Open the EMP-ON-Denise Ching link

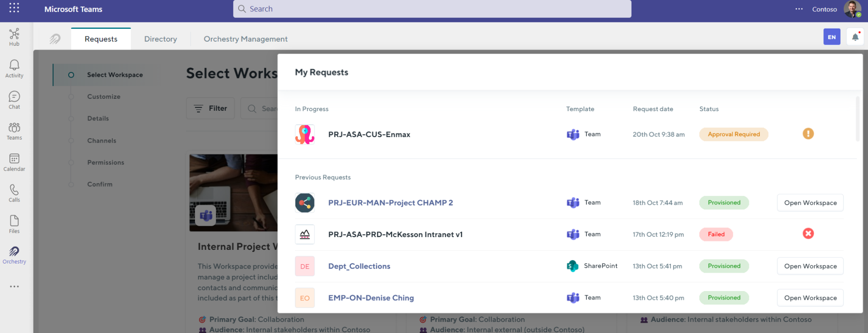(x=371, y=298)
